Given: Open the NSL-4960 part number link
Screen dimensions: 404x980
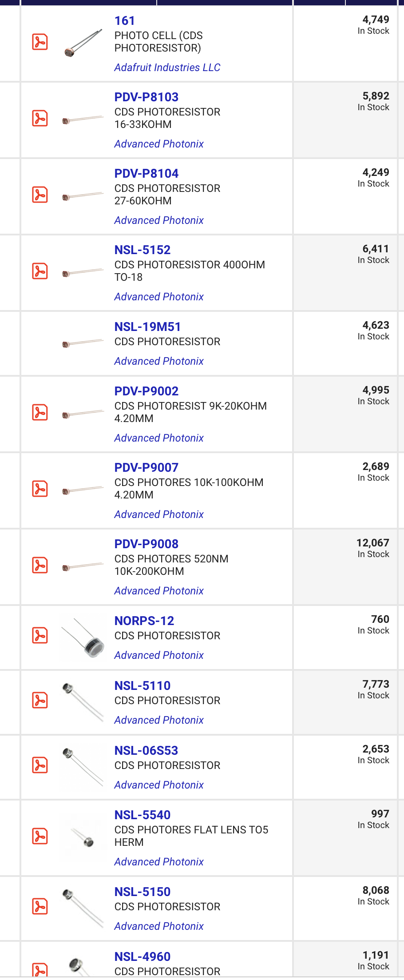Looking at the screenshot, I should coord(142,957).
